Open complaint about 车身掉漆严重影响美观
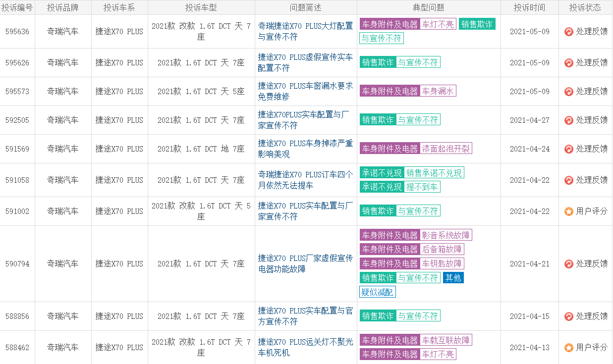 (305, 149)
